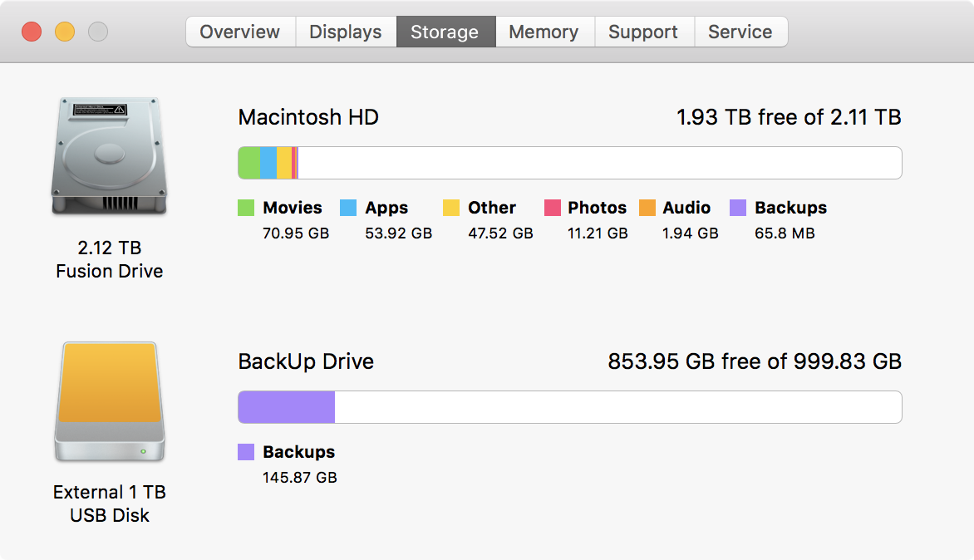Go to the Memory tab
The image size is (974, 560).
[545, 32]
